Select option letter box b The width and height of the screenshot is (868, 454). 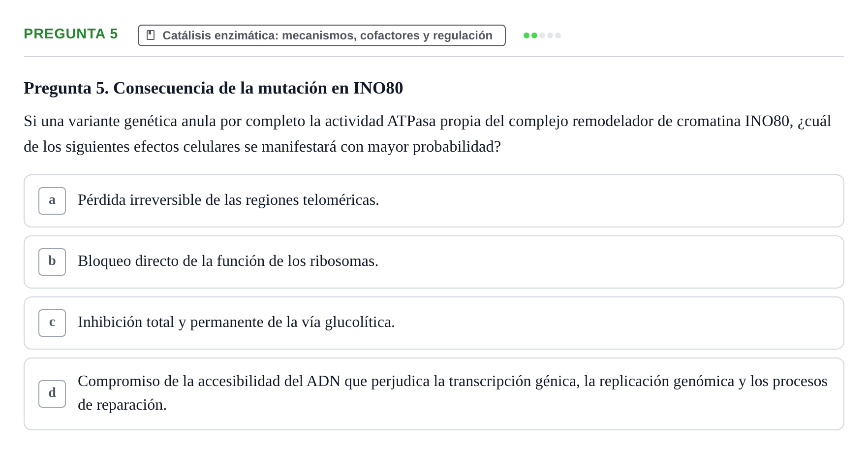52,262
